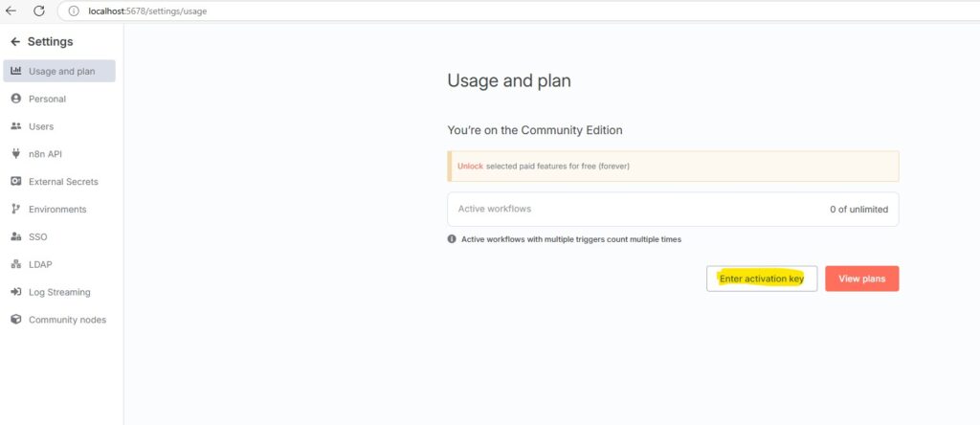Click the n8n API plug icon
980x425 pixels.
pos(16,154)
